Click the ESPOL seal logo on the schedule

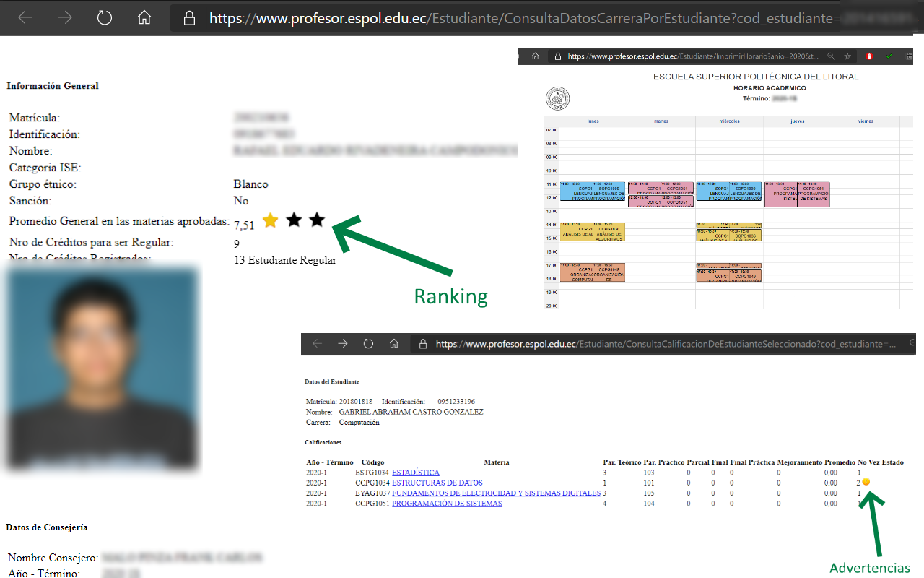click(x=557, y=98)
